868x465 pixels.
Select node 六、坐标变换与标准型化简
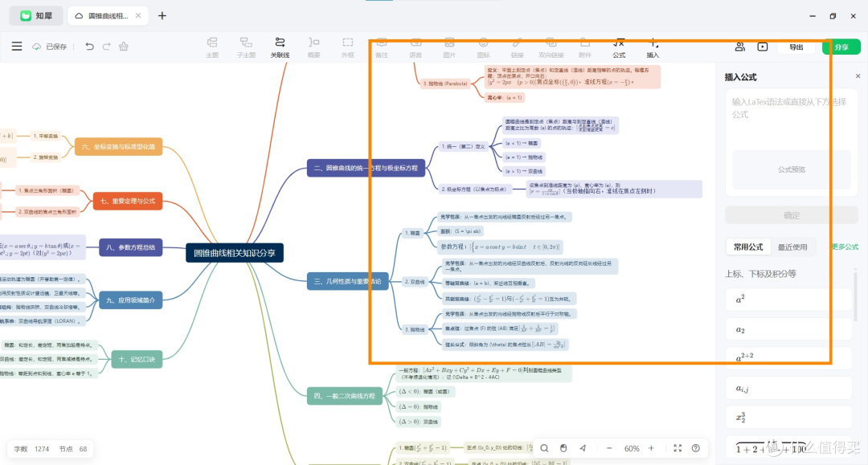tap(118, 146)
